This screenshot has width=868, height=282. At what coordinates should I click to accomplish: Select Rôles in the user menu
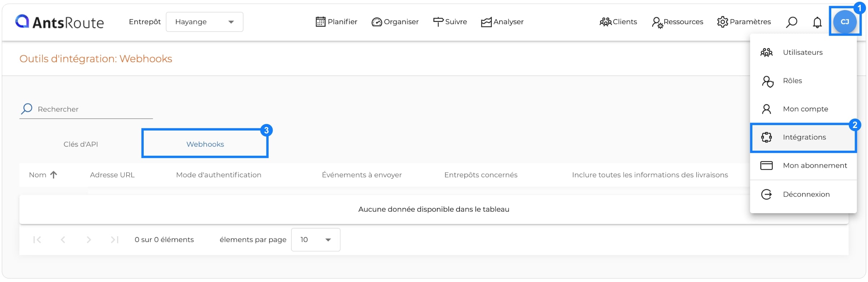click(803, 81)
